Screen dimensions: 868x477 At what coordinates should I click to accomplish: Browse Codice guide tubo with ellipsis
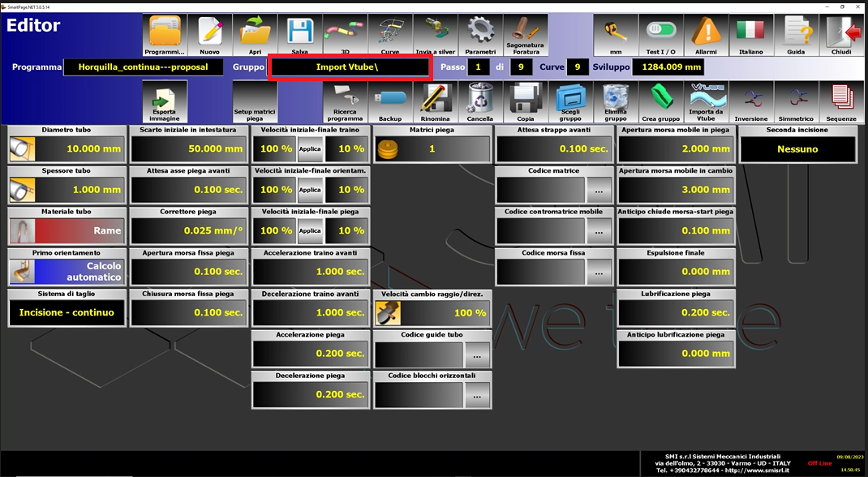(x=477, y=355)
